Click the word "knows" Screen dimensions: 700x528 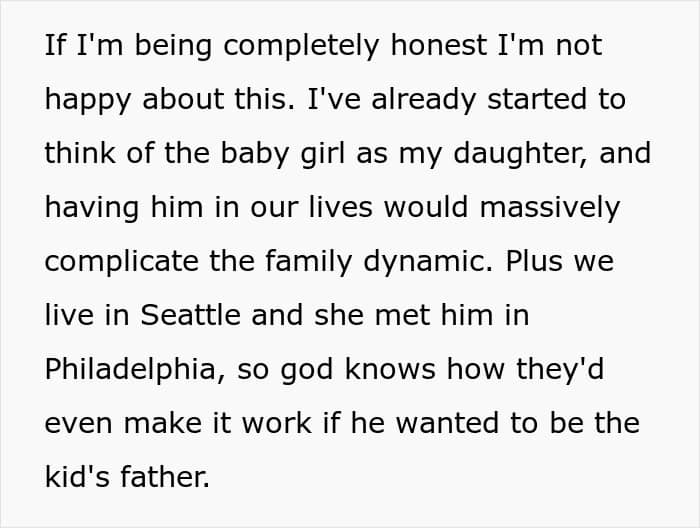383,370
